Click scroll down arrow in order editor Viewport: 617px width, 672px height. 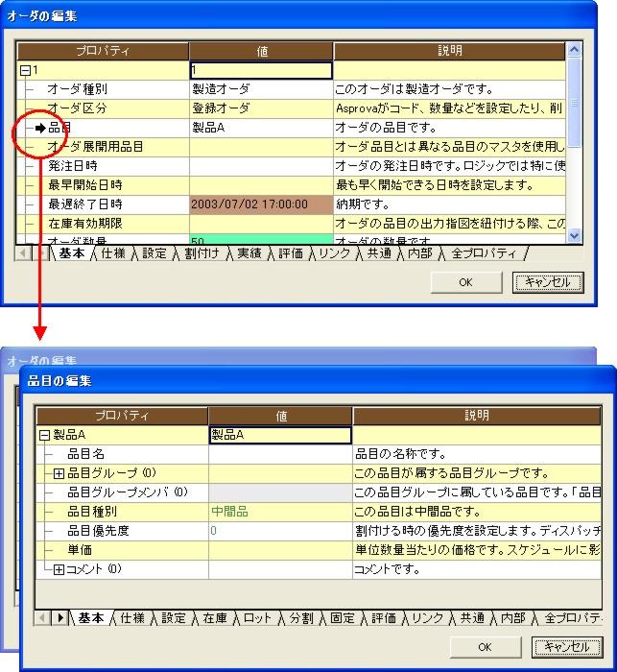[x=574, y=236]
